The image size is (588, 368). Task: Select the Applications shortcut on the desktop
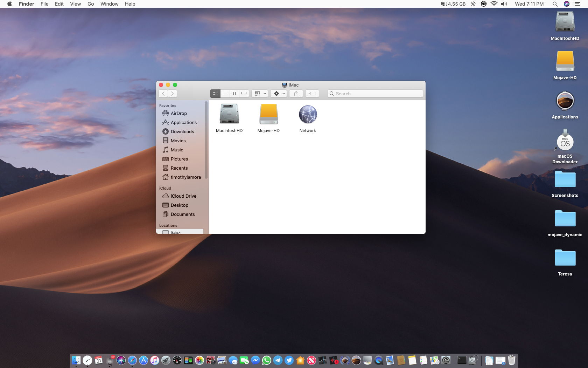(565, 101)
